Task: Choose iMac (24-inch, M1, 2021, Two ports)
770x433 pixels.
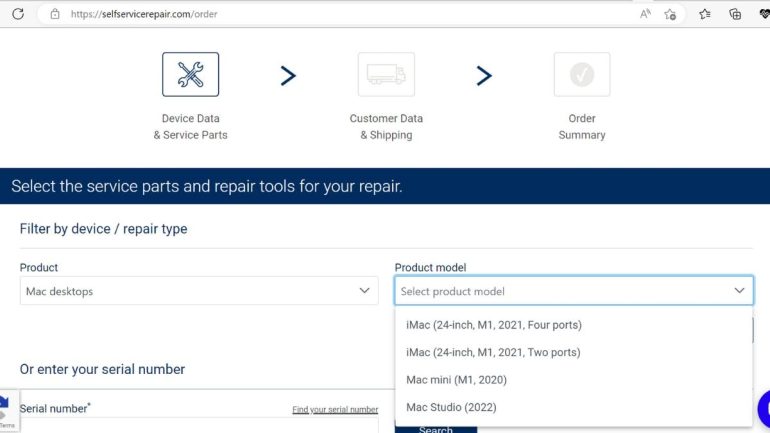Action: coord(574,352)
